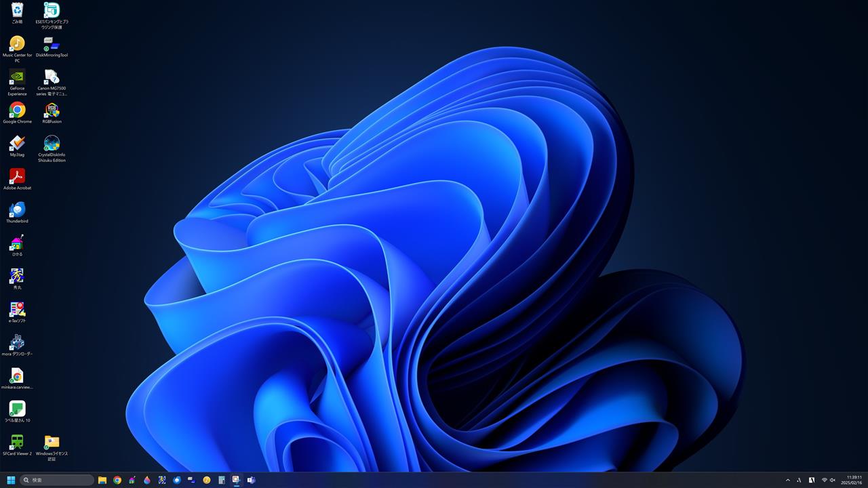Click the muted volume speaker tray icon
Screen dimensions: 868x488
[x=833, y=480]
